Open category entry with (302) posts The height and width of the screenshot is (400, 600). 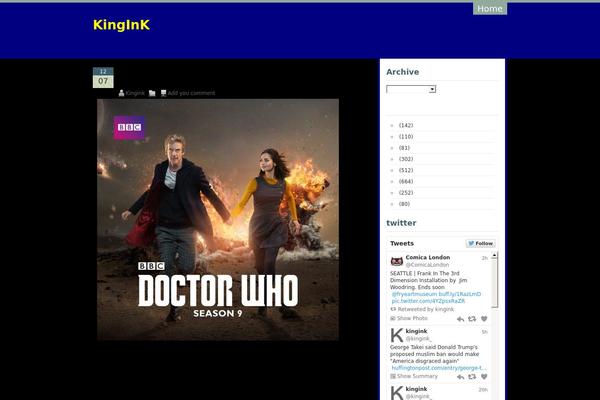406,159
